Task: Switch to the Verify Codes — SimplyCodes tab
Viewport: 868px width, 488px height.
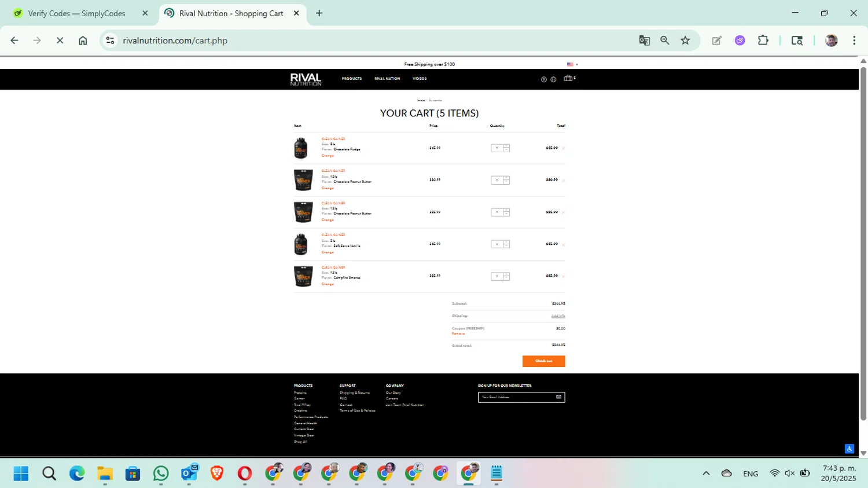Action: pyautogui.click(x=76, y=13)
